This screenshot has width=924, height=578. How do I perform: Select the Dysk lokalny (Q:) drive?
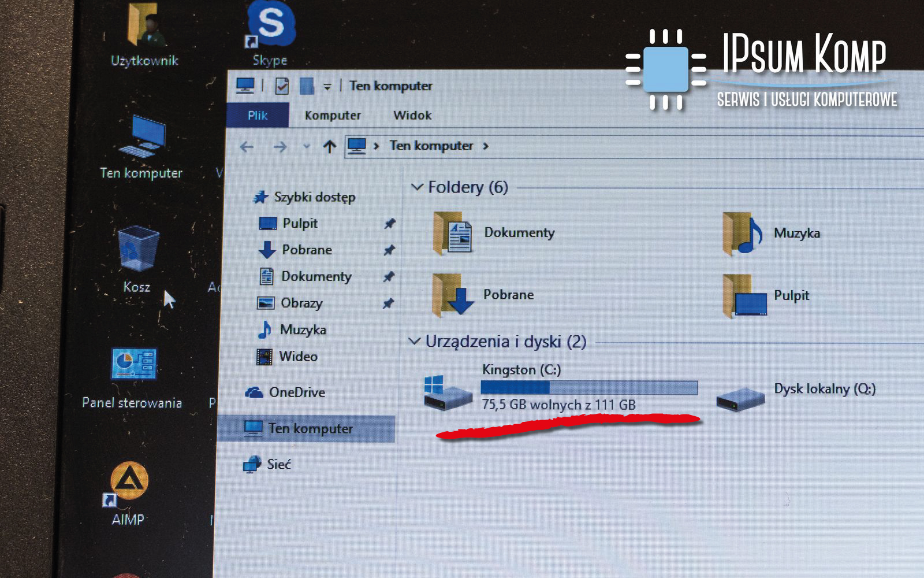[x=796, y=395]
